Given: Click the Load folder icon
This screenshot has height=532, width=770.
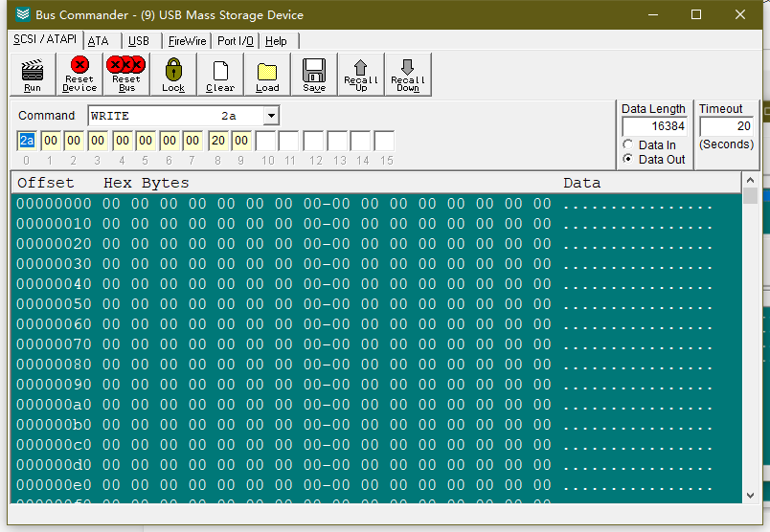Looking at the screenshot, I should (x=267, y=72).
